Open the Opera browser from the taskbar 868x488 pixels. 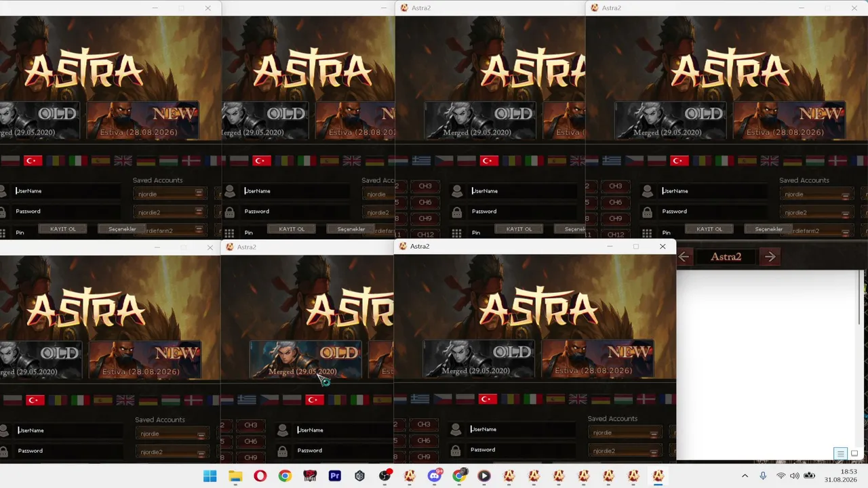(260, 476)
